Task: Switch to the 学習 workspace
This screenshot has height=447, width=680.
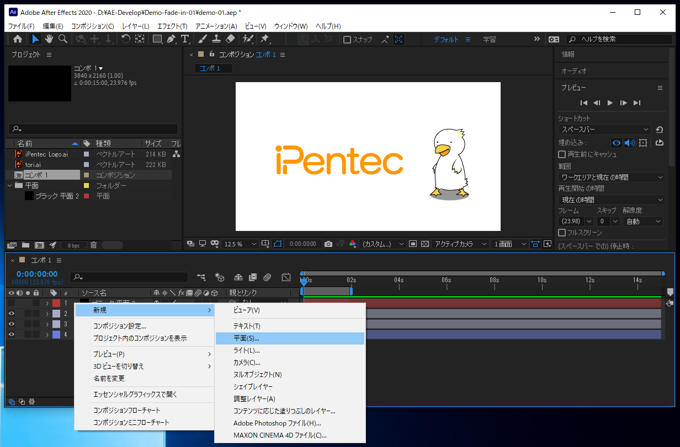Action: click(x=489, y=39)
